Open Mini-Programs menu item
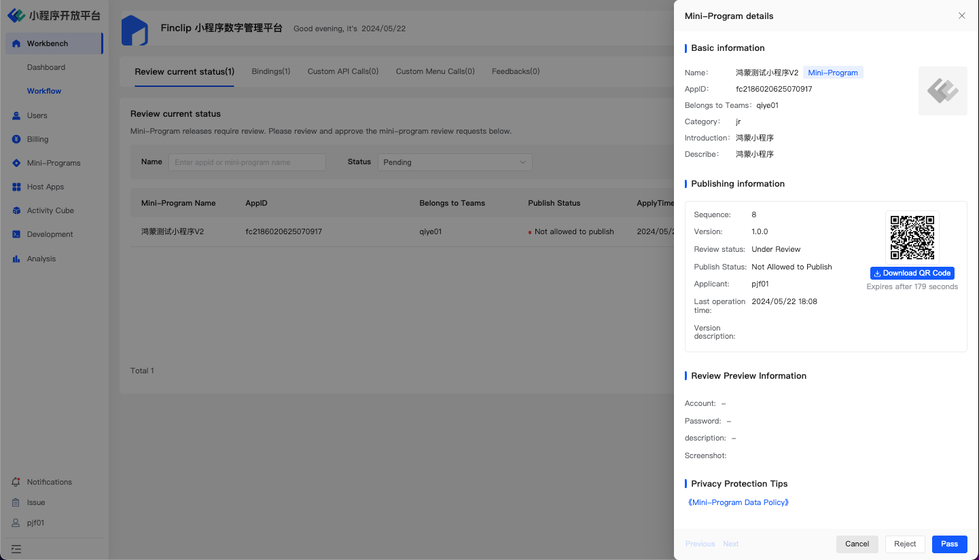 point(54,163)
